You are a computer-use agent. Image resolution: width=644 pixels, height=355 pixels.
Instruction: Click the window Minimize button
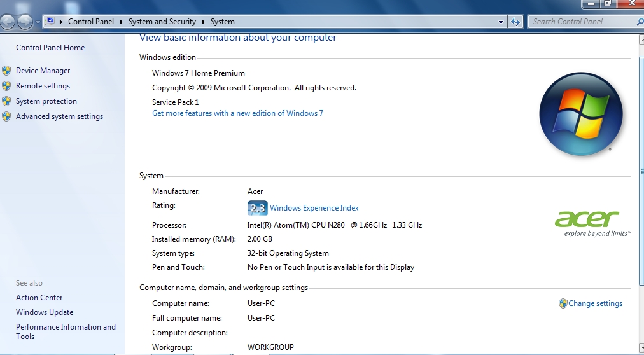[x=591, y=4]
